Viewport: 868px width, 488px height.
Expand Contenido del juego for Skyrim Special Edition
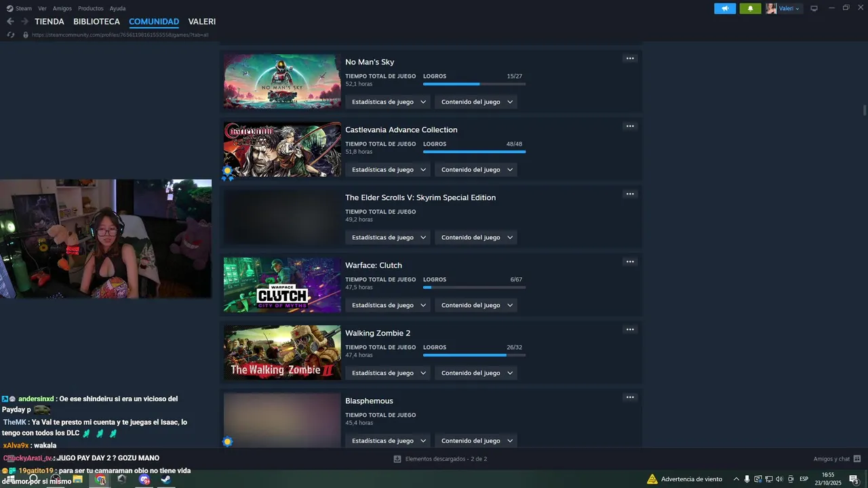click(476, 237)
